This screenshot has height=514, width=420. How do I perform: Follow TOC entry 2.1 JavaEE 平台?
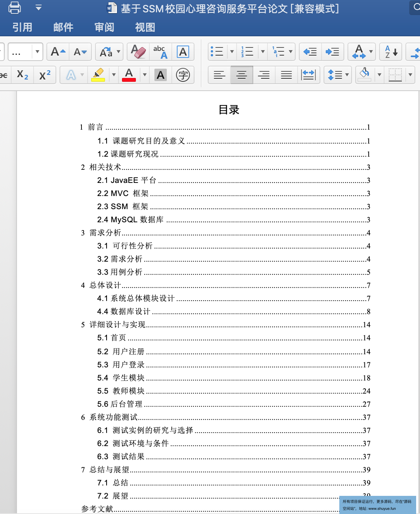pos(234,180)
